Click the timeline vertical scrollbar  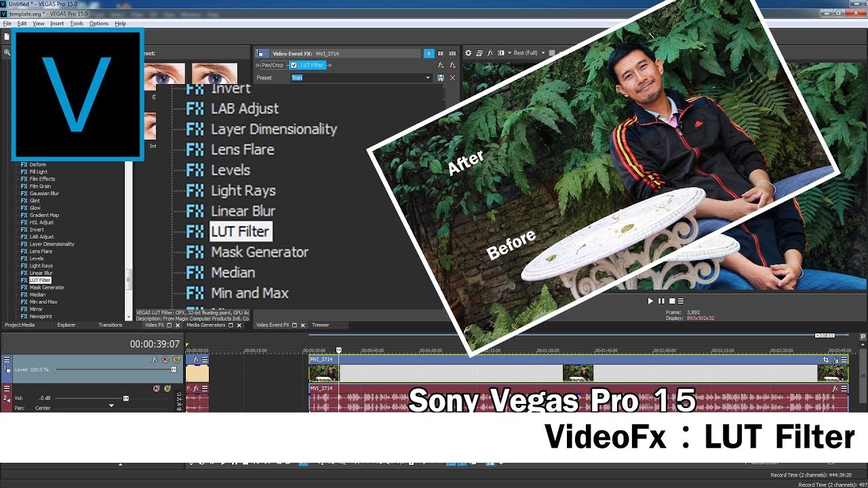(863, 378)
